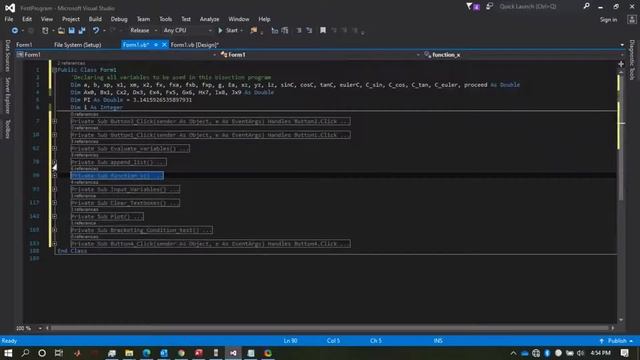Open Windows taskbar search
The height and width of the screenshot is (360, 640).
25,353
